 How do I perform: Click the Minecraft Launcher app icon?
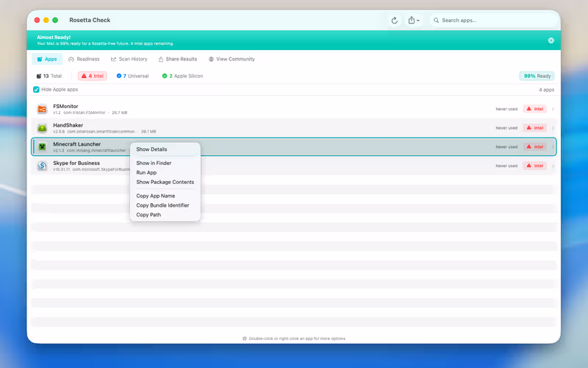[42, 146]
